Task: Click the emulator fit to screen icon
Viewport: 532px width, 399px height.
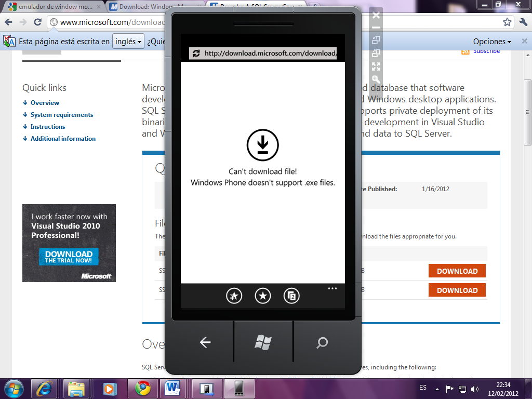Action: point(376,66)
